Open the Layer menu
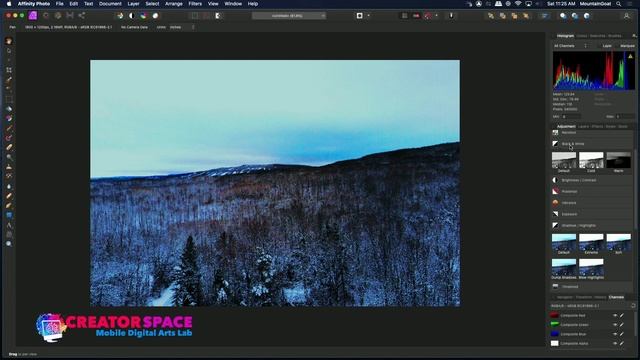This screenshot has width=640, height=360. pyautogui.click(x=133, y=4)
